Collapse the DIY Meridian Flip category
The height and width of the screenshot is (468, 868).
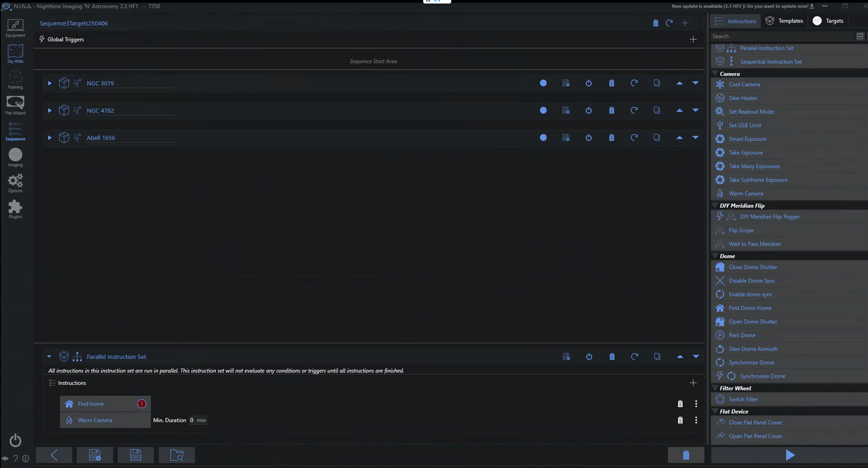(715, 206)
